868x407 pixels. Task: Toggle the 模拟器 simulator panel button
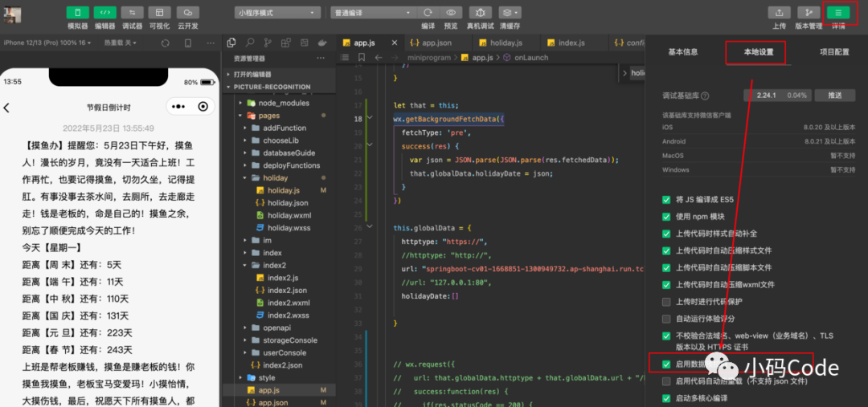pyautogui.click(x=78, y=13)
